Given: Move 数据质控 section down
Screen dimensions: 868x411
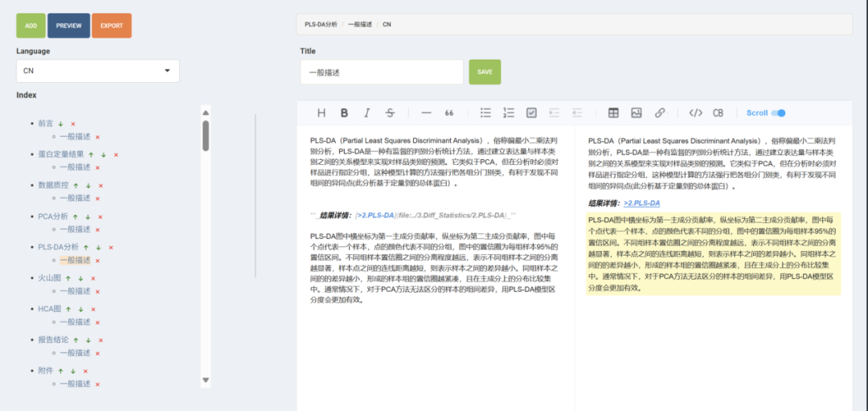Looking at the screenshot, I should click(88, 186).
